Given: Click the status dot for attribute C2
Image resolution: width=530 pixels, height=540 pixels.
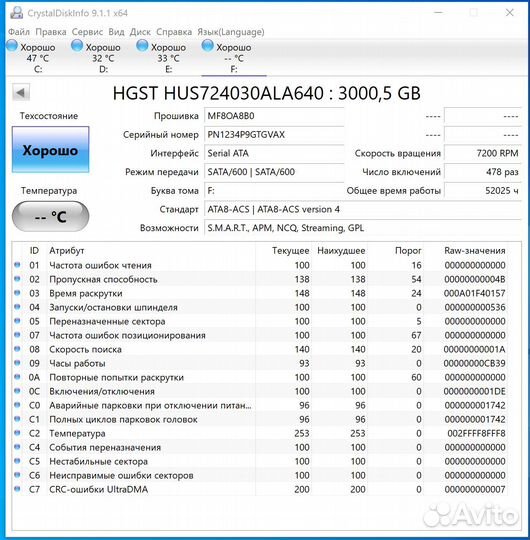Looking at the screenshot, I should [x=17, y=433].
